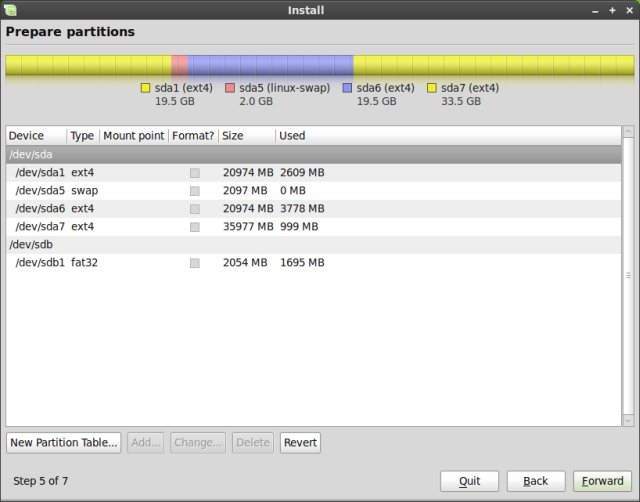The height and width of the screenshot is (502, 640).
Task: Select the /dev/sda6 partition row
Action: (313, 209)
